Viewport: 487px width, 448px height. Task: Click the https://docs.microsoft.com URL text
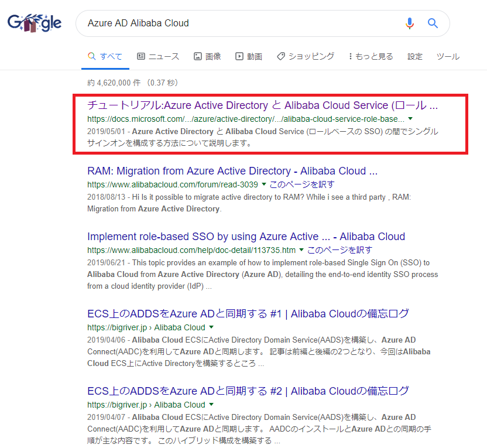coord(246,119)
